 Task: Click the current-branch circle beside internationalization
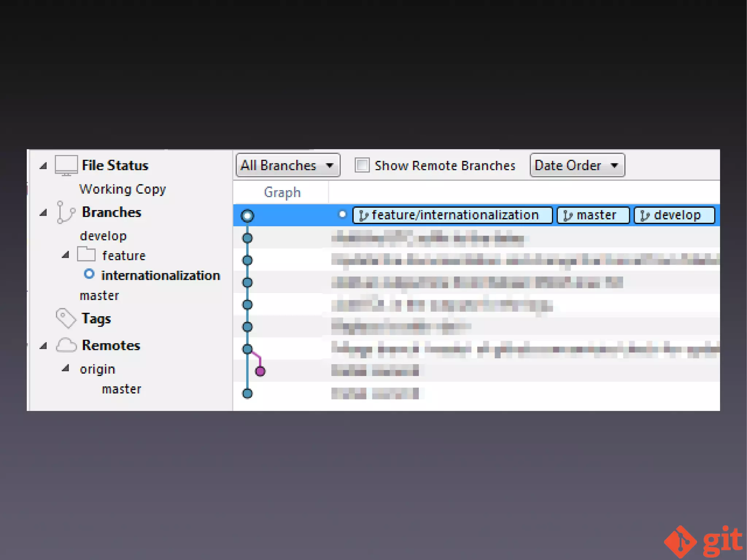pos(89,274)
